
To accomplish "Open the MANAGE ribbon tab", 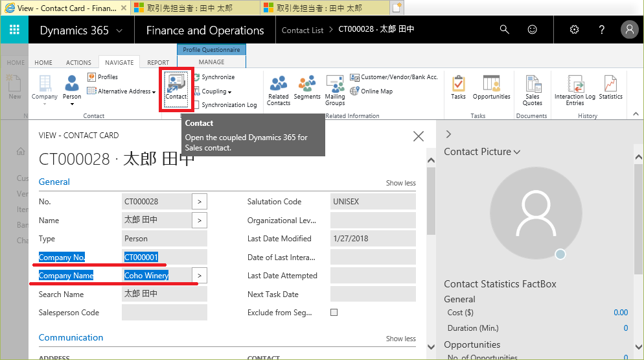I will 211,62.
